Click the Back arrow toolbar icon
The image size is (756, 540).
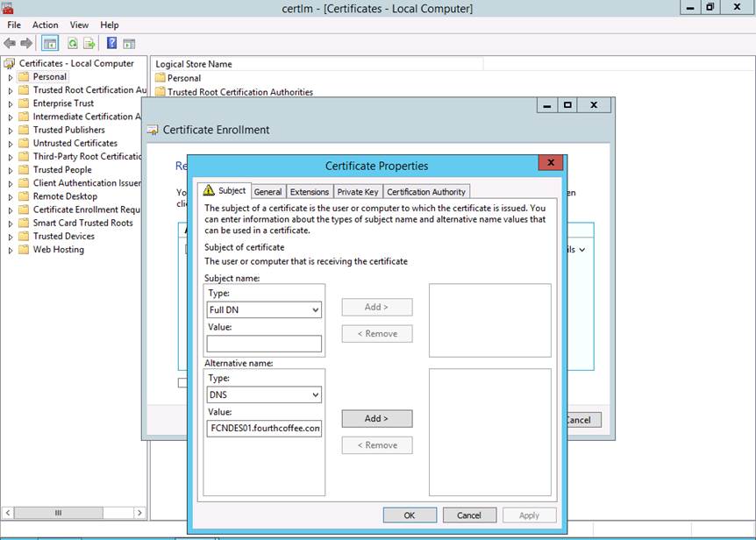[11, 43]
